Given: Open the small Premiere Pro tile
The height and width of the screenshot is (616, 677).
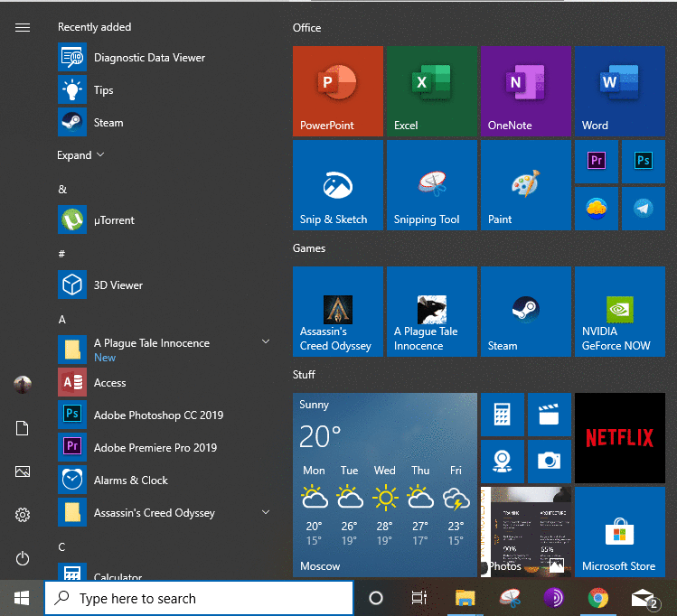Looking at the screenshot, I should [597, 162].
